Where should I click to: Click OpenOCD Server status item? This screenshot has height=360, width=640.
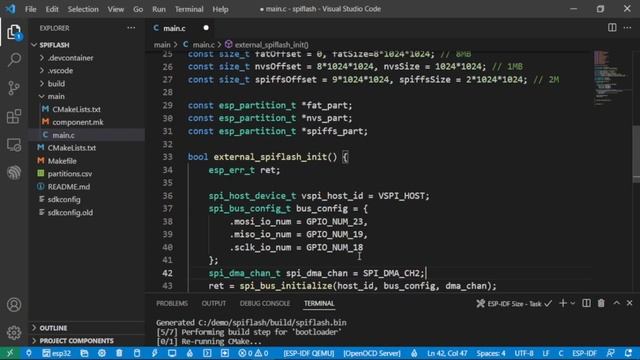372,353
